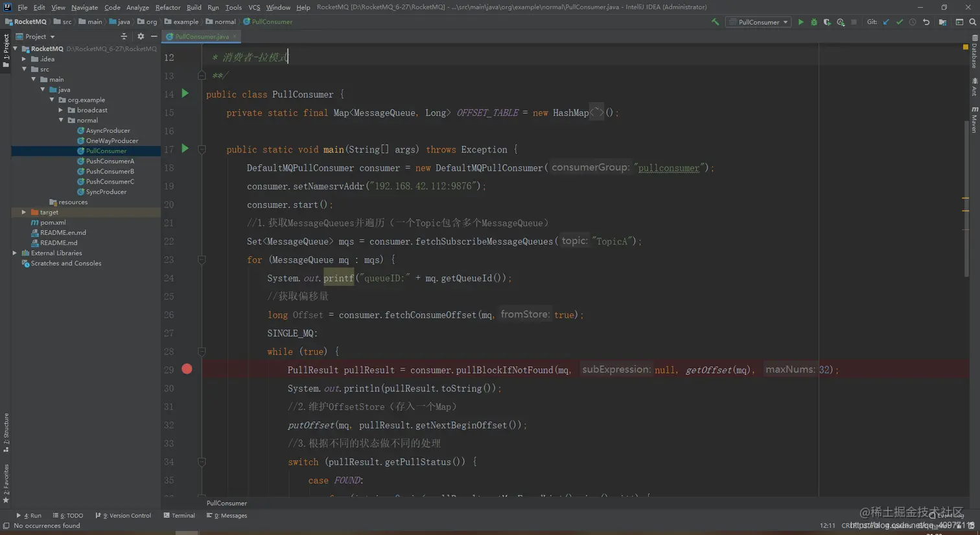Toggle the red breakpoint on line 29

pos(187,369)
